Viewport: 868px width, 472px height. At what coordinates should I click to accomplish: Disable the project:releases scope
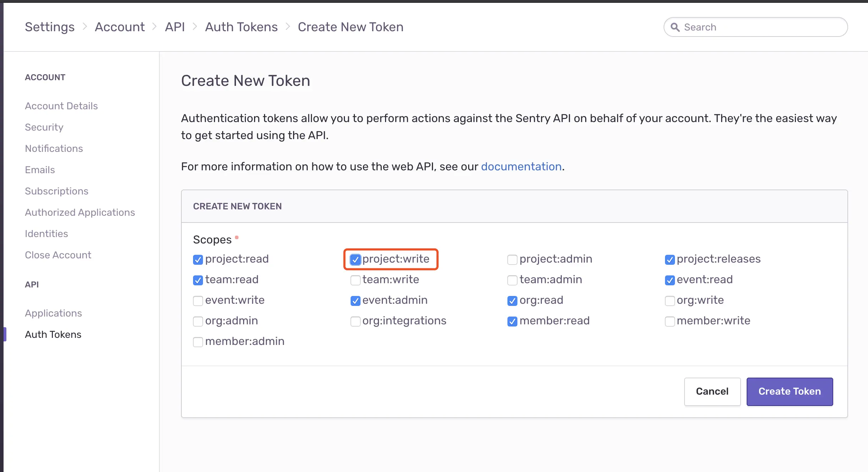click(670, 260)
